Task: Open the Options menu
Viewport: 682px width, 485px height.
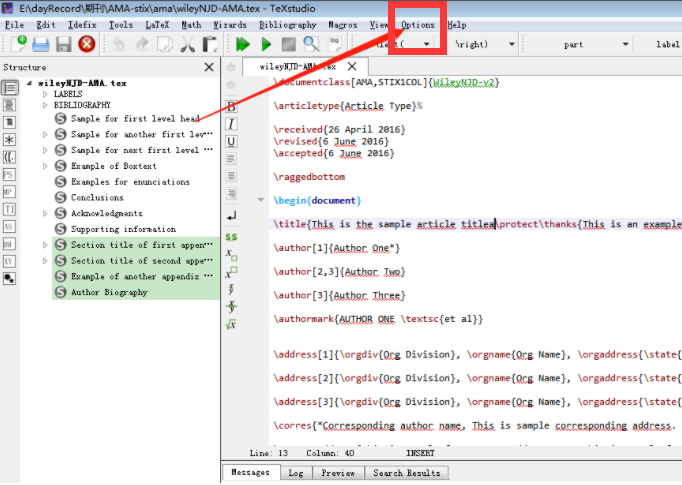Action: tap(418, 25)
